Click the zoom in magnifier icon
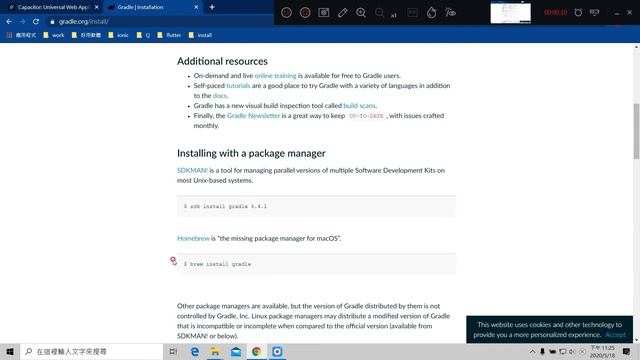The width and height of the screenshot is (640, 360). click(361, 13)
